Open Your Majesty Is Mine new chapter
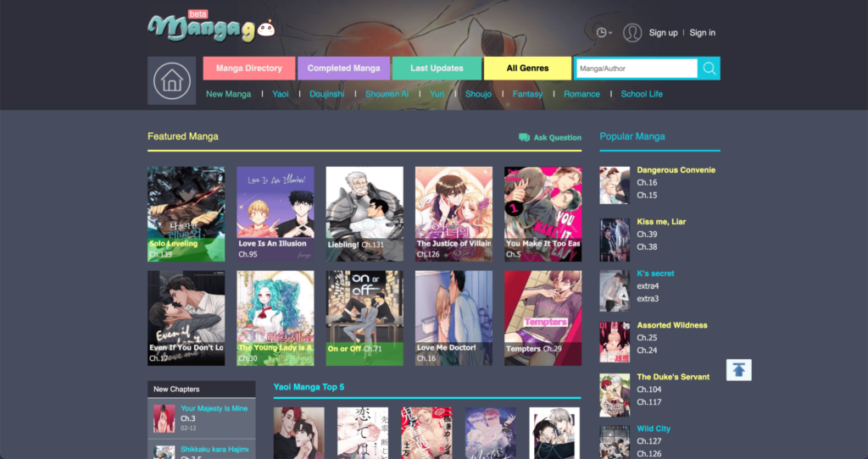The height and width of the screenshot is (459, 868). click(214, 408)
